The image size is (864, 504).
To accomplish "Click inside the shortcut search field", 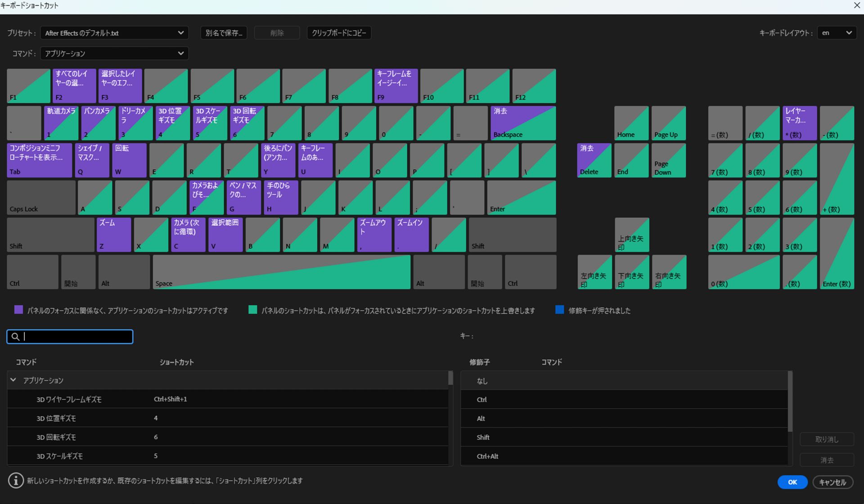I will click(x=70, y=336).
